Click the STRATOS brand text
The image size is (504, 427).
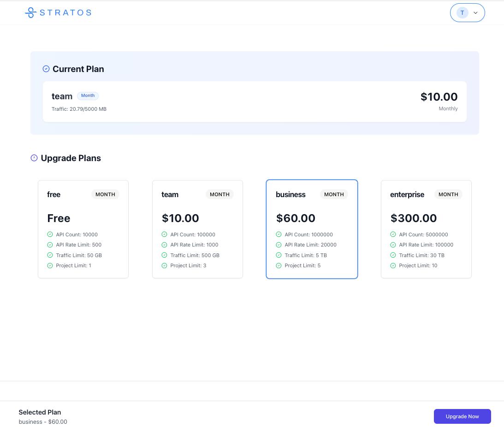coord(65,12)
